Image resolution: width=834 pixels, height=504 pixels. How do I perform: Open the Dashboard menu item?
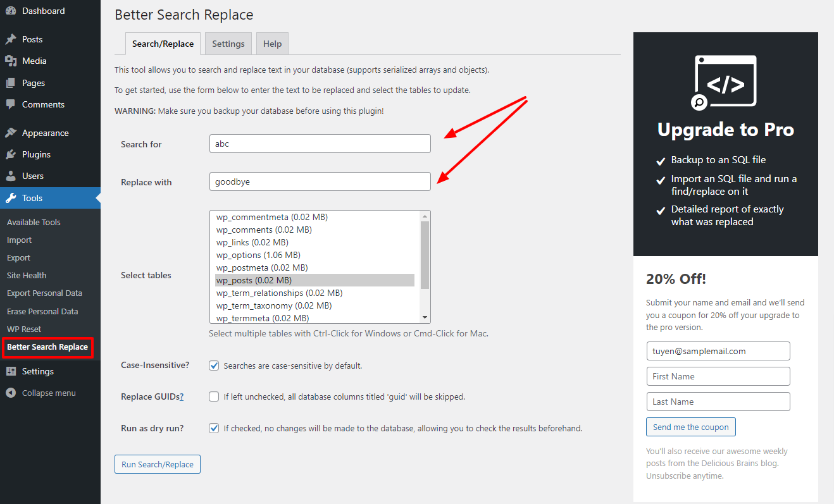[x=43, y=11]
